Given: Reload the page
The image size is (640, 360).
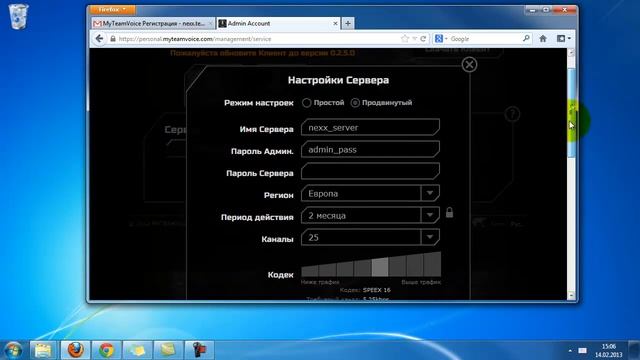Looking at the screenshot, I should point(423,39).
